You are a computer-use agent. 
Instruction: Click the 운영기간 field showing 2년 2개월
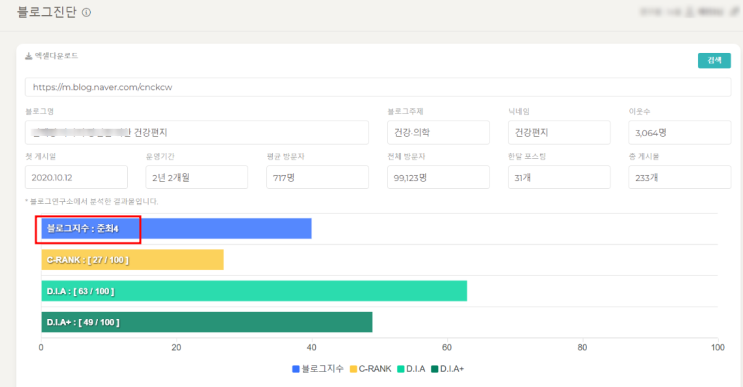(197, 177)
